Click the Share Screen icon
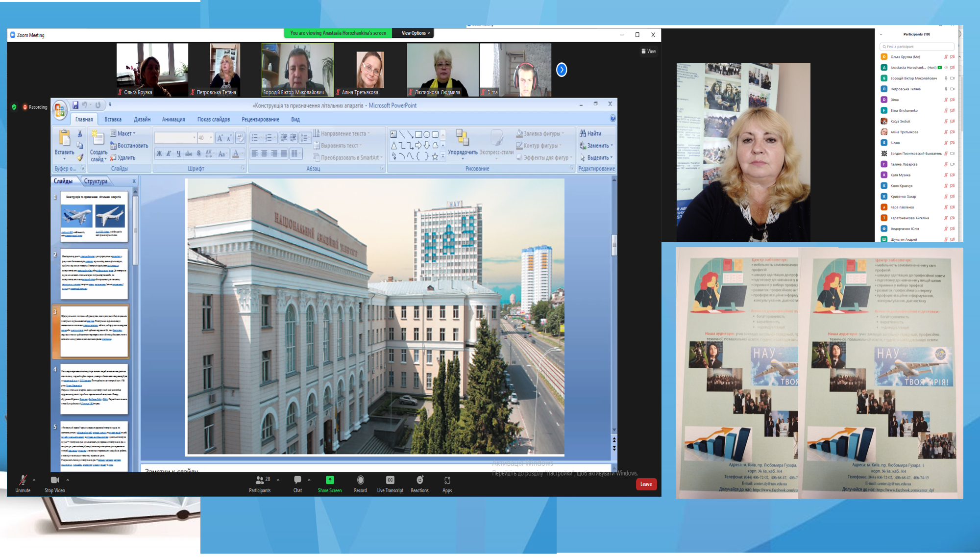 [330, 480]
